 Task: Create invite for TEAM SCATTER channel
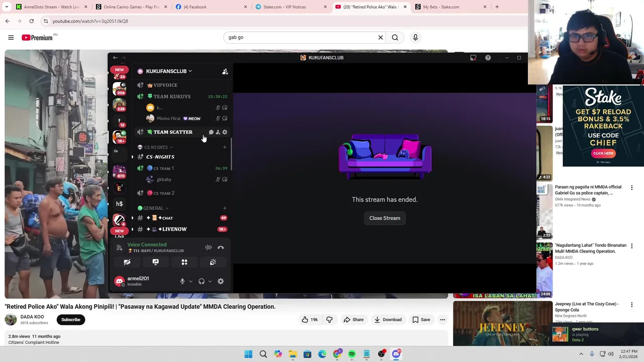point(218,132)
